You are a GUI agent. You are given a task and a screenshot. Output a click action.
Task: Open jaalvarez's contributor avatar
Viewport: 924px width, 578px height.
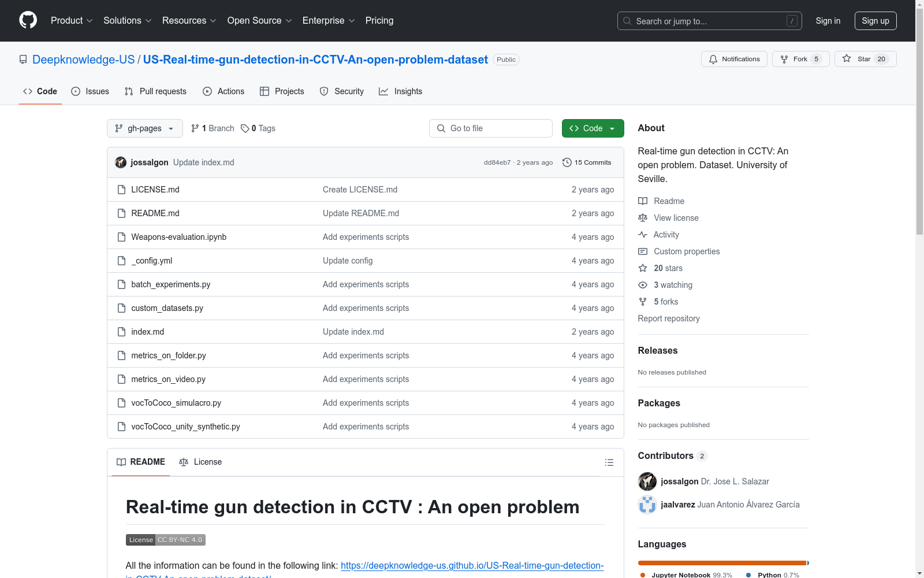coord(647,505)
